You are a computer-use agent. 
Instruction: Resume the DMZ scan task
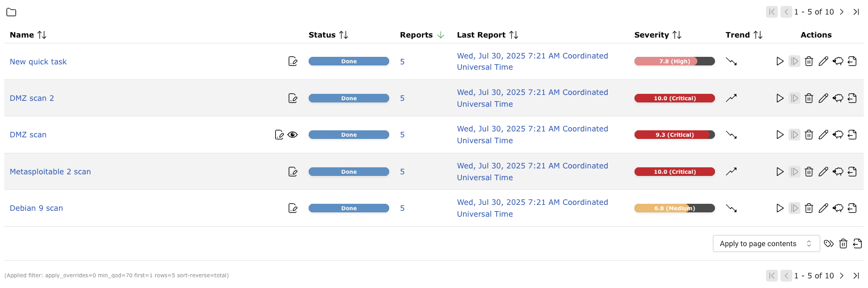pos(794,135)
